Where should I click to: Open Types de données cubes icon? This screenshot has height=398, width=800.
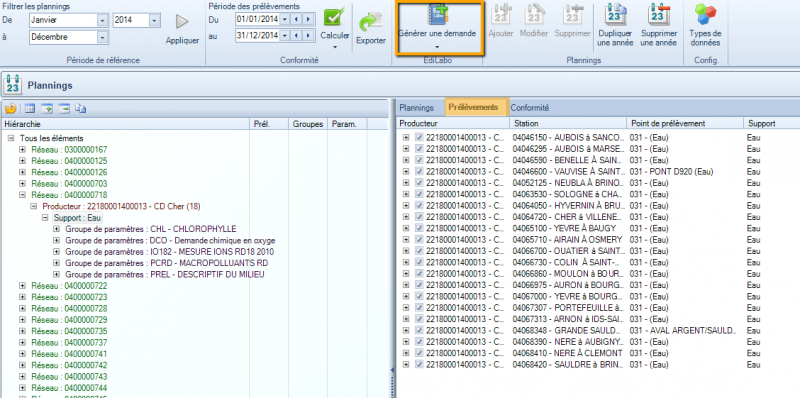tap(706, 14)
